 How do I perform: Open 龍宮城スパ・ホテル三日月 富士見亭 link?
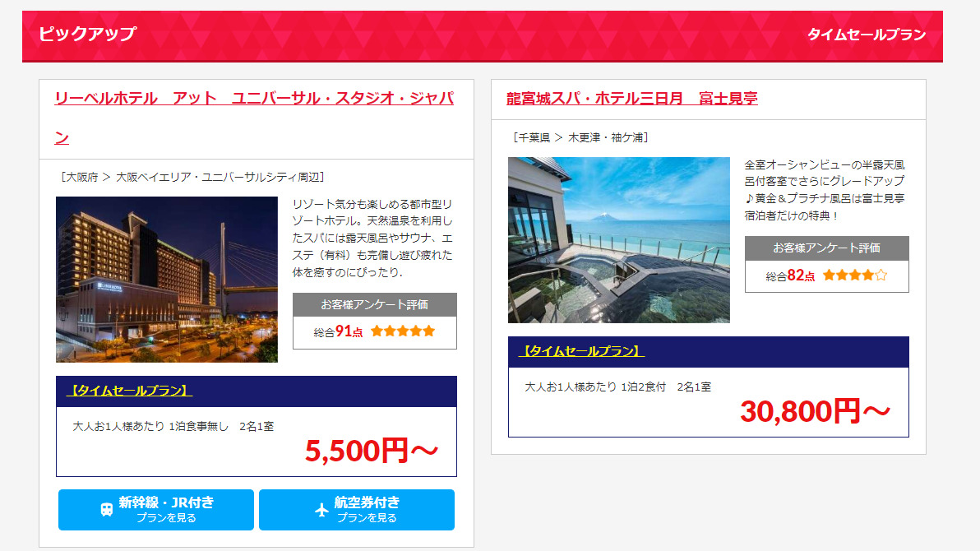632,98
